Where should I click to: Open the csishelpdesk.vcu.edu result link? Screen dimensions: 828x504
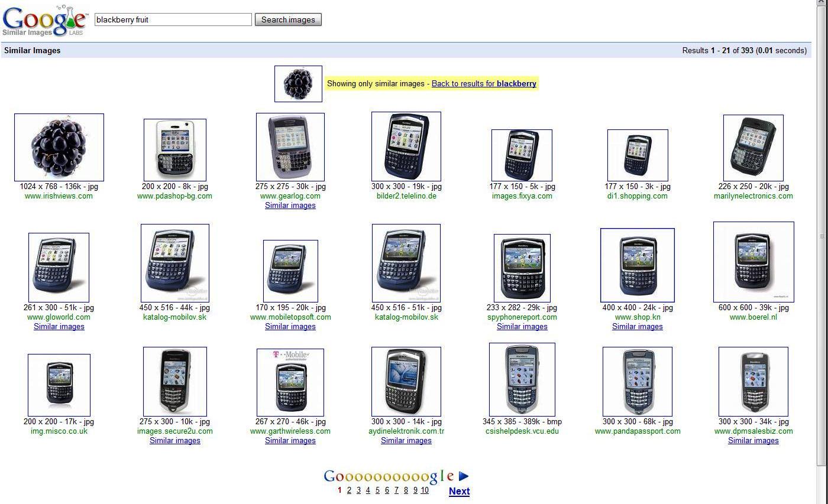522,431
